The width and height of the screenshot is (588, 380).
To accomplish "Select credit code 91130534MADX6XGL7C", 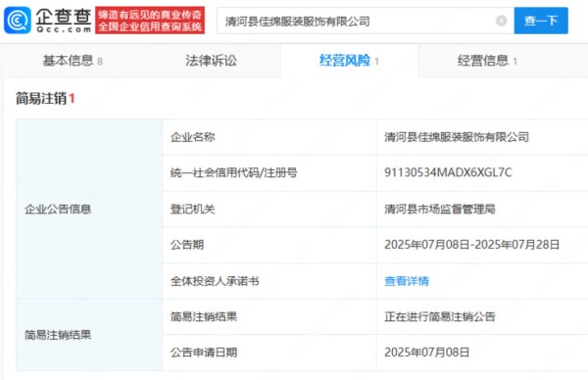I will (448, 172).
